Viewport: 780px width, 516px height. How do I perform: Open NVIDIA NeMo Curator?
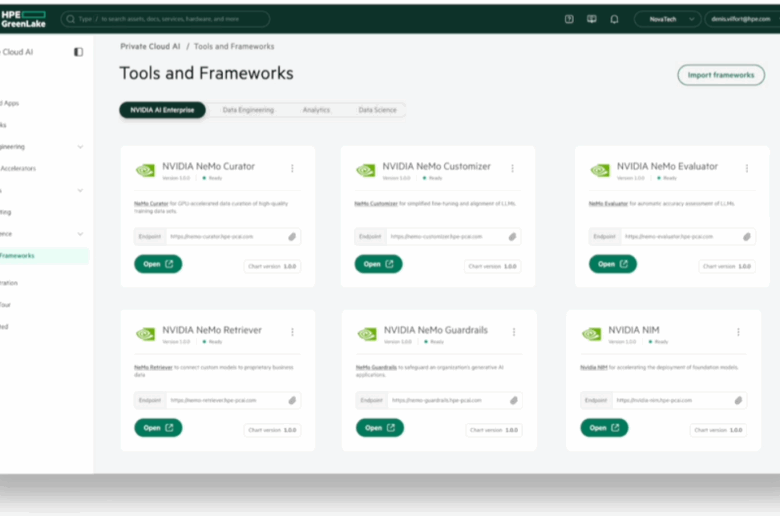158,264
